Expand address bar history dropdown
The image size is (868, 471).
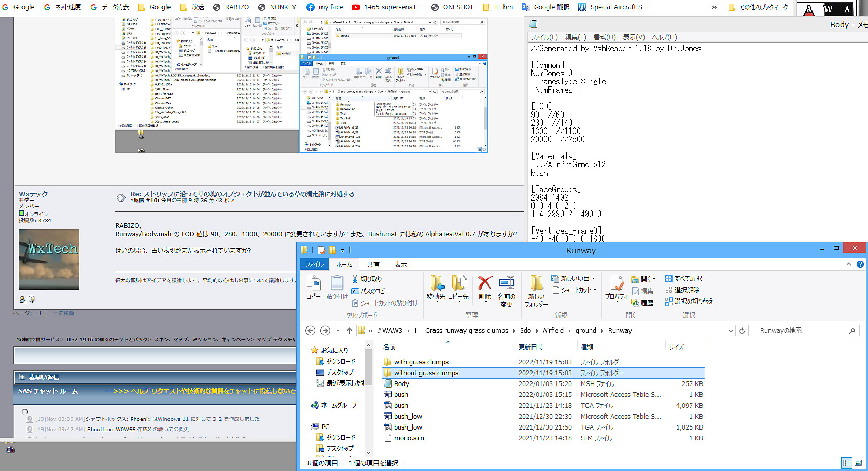pyautogui.click(x=731, y=331)
